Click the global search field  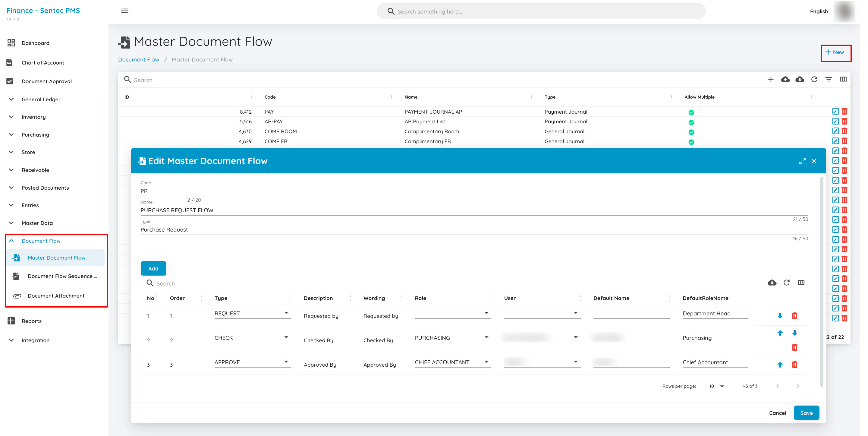tap(541, 11)
